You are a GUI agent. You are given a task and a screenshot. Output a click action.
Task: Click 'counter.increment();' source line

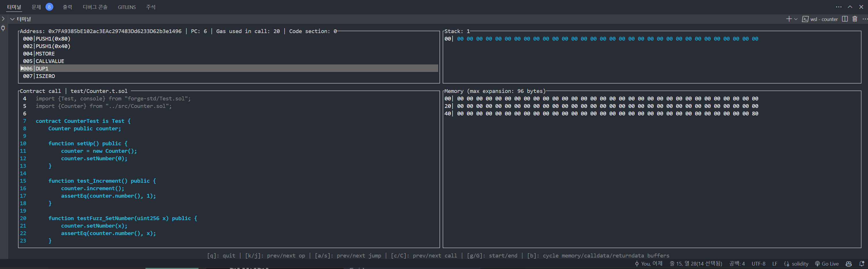[93, 188]
